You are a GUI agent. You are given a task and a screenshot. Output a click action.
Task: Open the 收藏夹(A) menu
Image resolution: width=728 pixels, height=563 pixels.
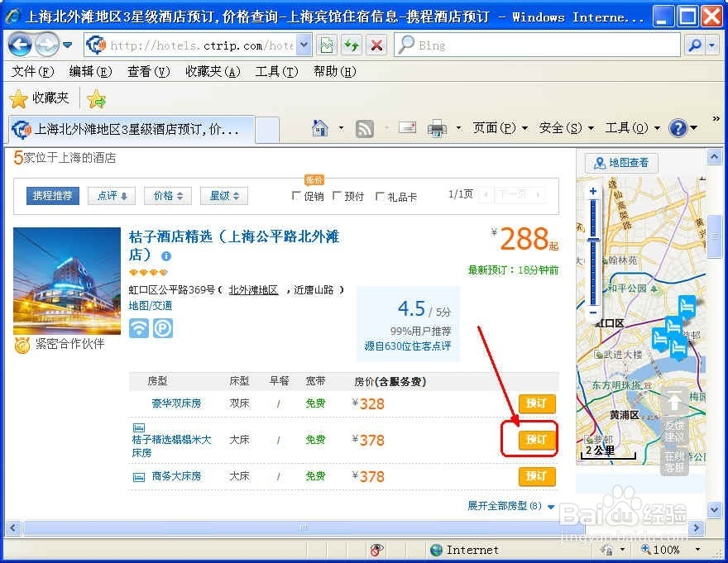point(213,71)
